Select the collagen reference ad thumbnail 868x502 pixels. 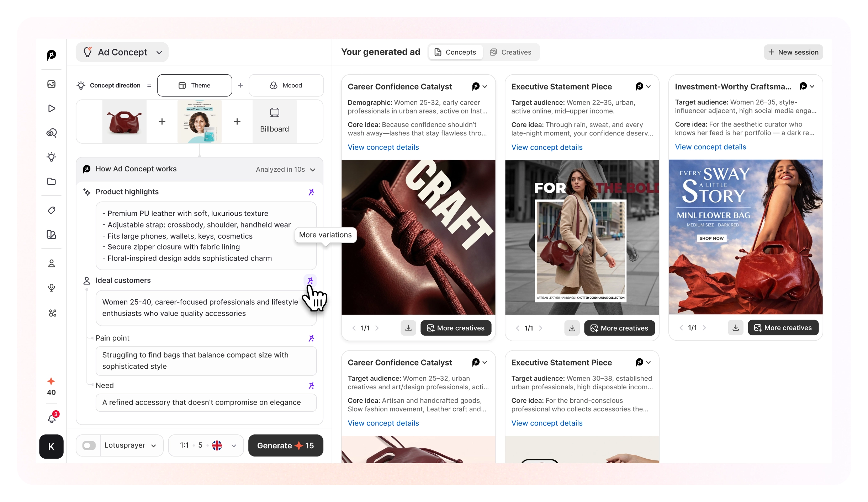pos(200,122)
